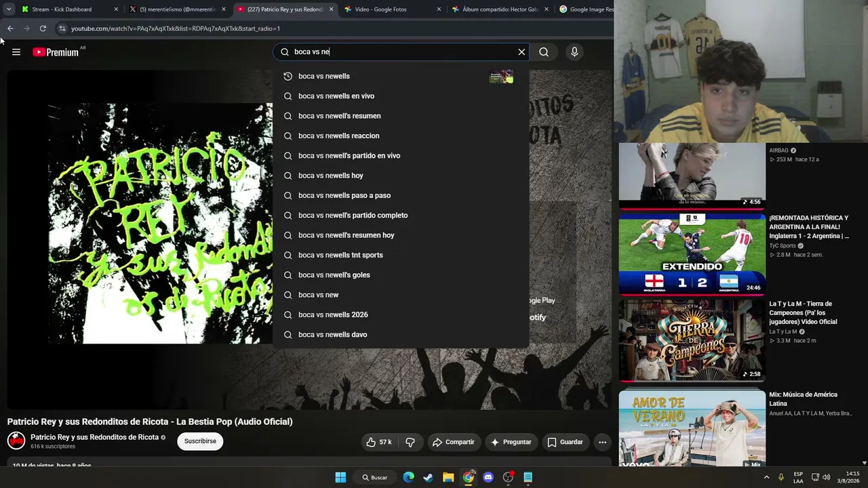Open the tab search dropdown arrow
The height and width of the screenshot is (488, 868).
coord(9,9)
